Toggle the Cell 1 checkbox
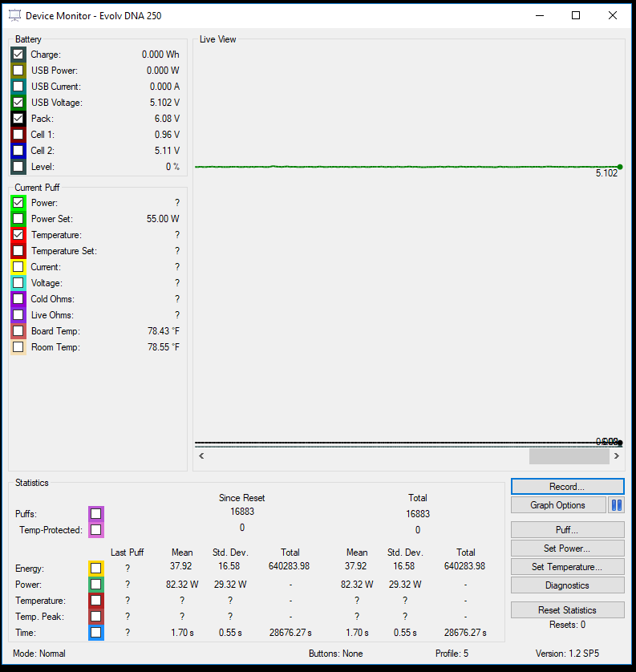636x672 pixels. (x=18, y=135)
